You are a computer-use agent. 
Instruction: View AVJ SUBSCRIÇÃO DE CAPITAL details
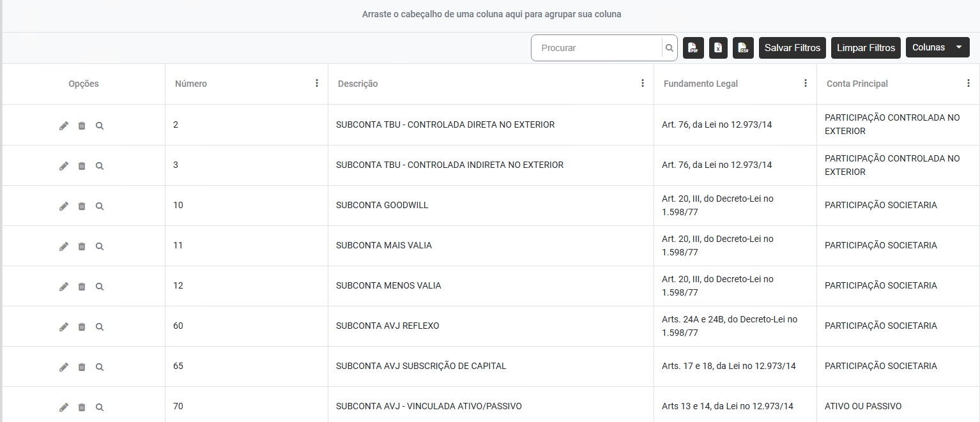point(100,367)
